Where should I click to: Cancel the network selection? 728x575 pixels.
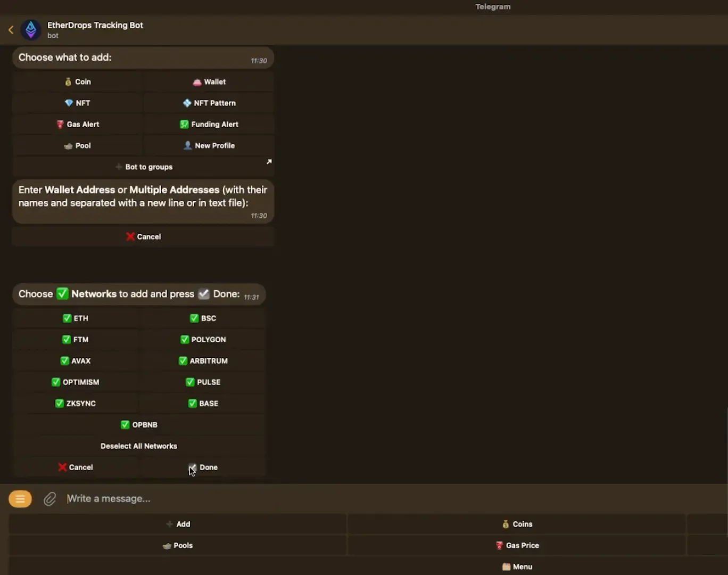pyautogui.click(x=76, y=467)
